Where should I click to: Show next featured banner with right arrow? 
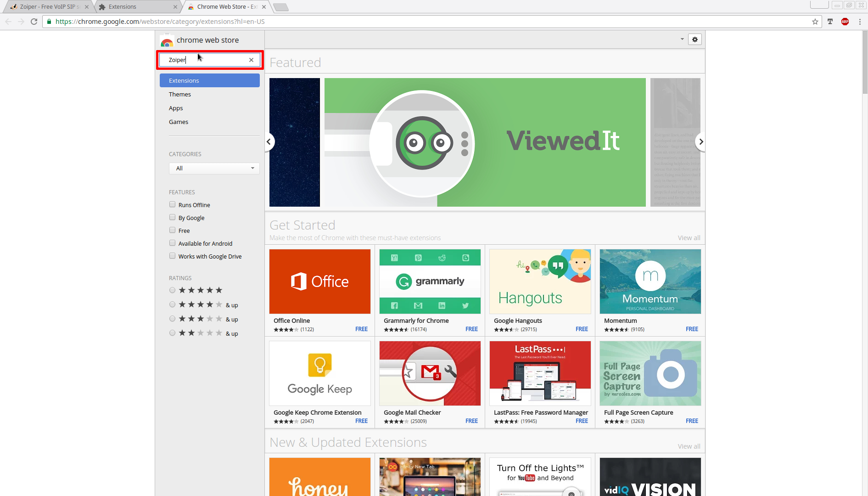click(700, 142)
